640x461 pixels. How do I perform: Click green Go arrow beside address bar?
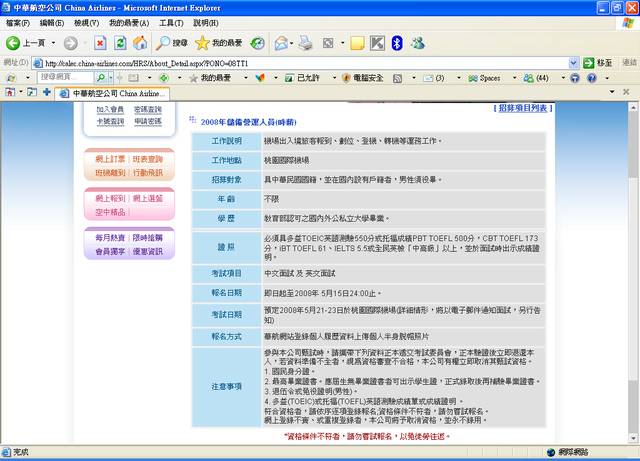click(589, 63)
